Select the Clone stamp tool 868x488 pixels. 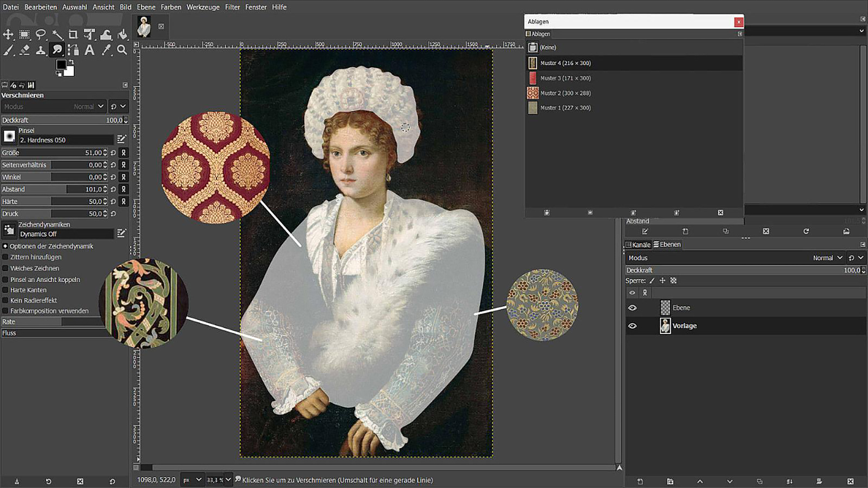[x=41, y=50]
